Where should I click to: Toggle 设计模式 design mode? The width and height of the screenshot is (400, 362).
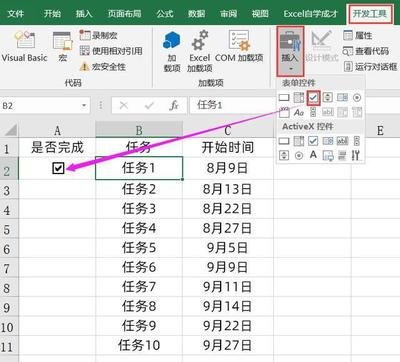[x=322, y=47]
